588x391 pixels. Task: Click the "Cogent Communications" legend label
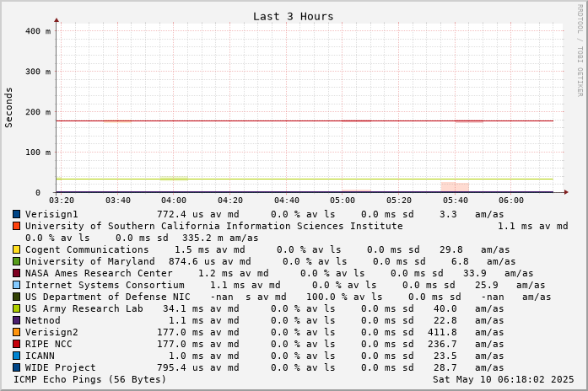click(87, 249)
